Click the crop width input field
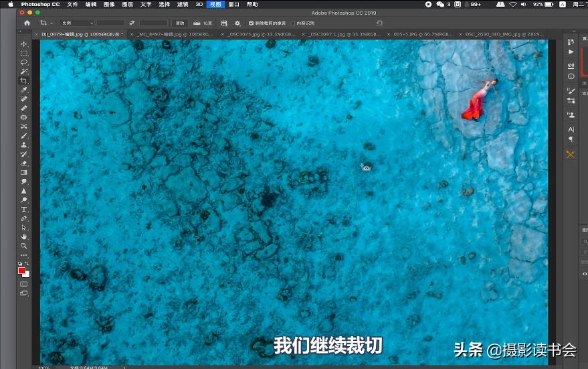 pos(111,23)
